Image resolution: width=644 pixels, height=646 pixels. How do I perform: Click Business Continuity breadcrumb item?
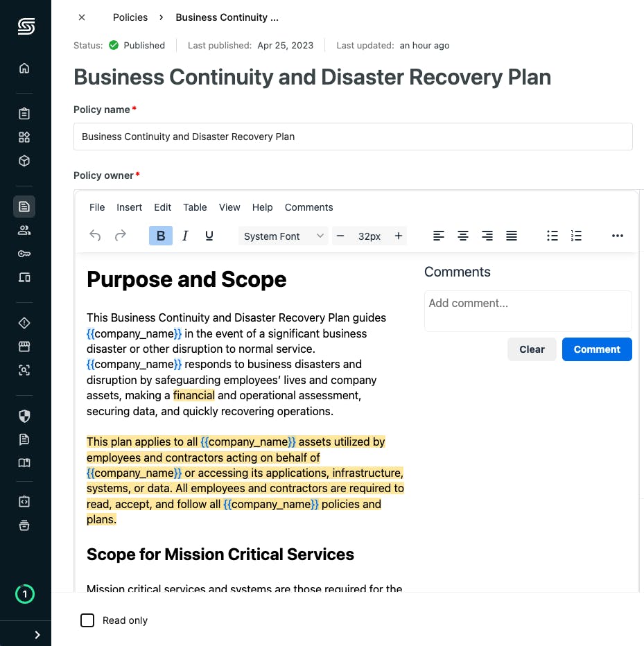tap(227, 17)
